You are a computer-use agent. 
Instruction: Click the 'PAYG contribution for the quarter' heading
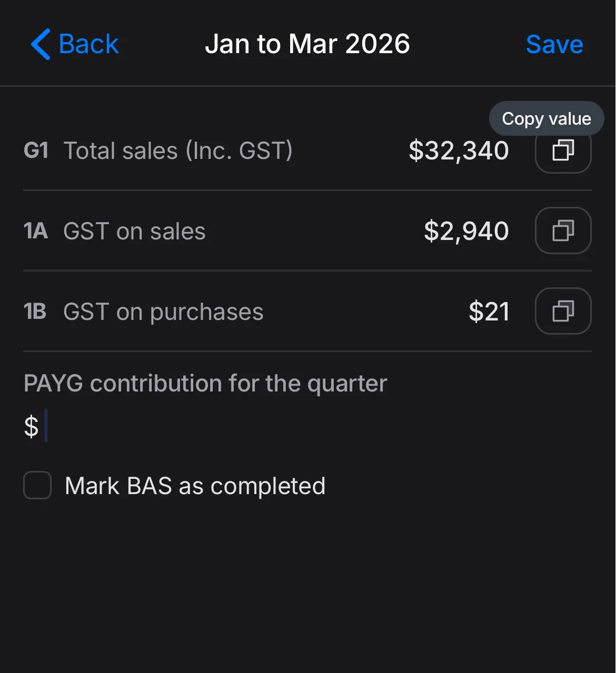click(205, 383)
